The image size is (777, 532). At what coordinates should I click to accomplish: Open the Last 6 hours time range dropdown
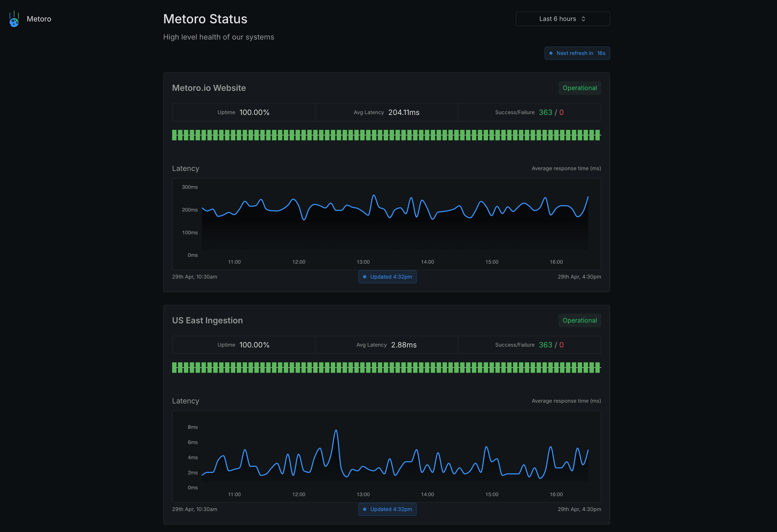pyautogui.click(x=562, y=19)
